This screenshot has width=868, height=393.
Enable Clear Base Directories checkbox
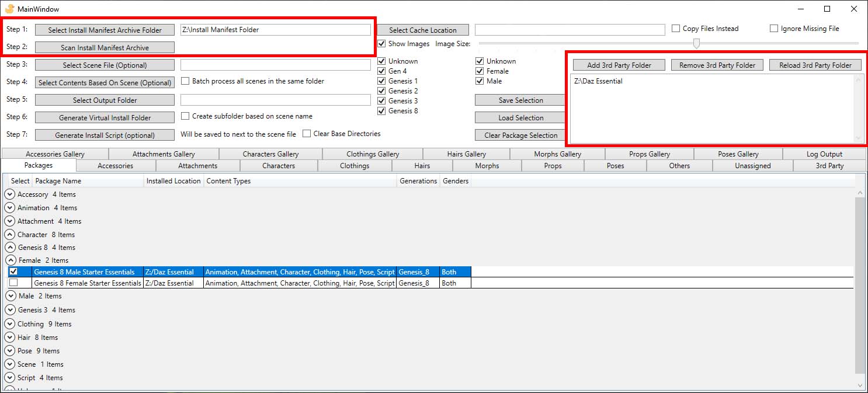pyautogui.click(x=307, y=134)
